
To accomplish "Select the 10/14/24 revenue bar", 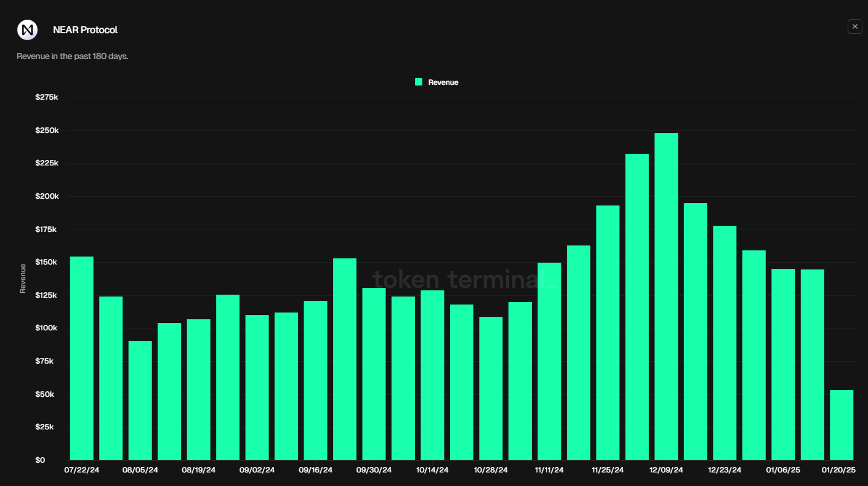I will click(x=433, y=375).
